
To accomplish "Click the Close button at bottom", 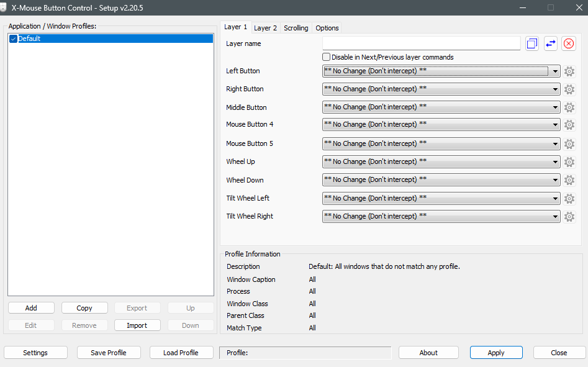I will [559, 353].
